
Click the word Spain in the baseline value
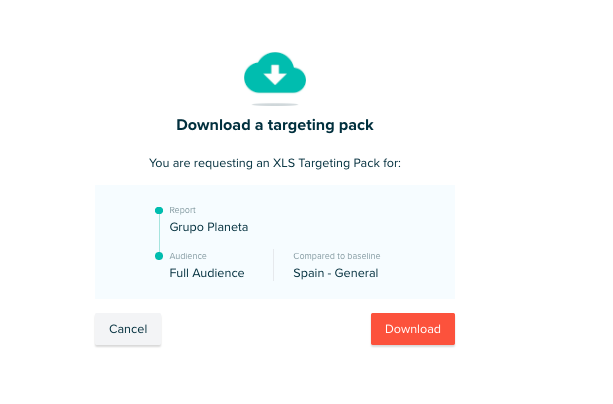(x=310, y=273)
